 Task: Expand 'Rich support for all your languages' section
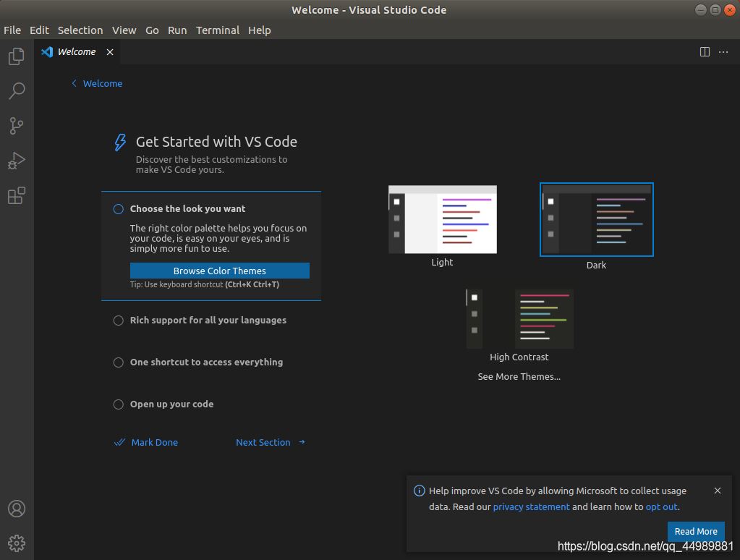[x=208, y=320]
